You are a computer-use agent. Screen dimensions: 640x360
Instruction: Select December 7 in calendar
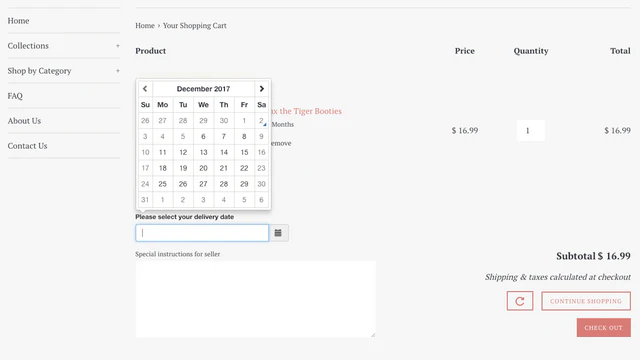(224, 136)
